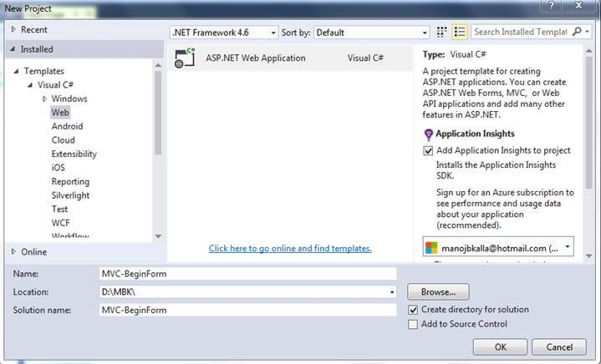Click OK to create the project

point(500,347)
